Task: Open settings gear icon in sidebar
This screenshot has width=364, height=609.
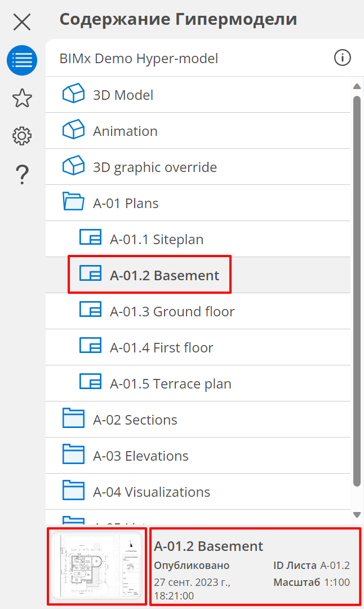Action: pos(22,136)
